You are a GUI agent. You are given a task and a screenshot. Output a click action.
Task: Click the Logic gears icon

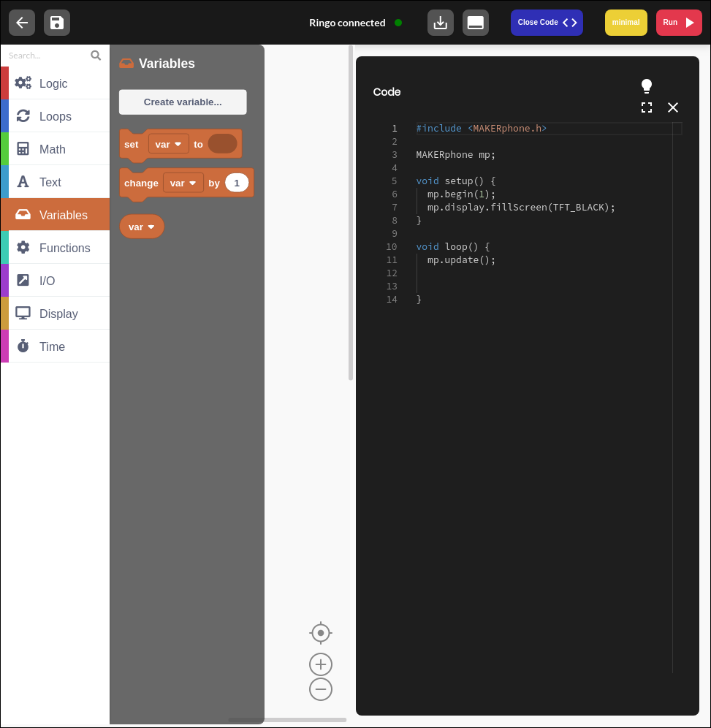click(x=23, y=83)
